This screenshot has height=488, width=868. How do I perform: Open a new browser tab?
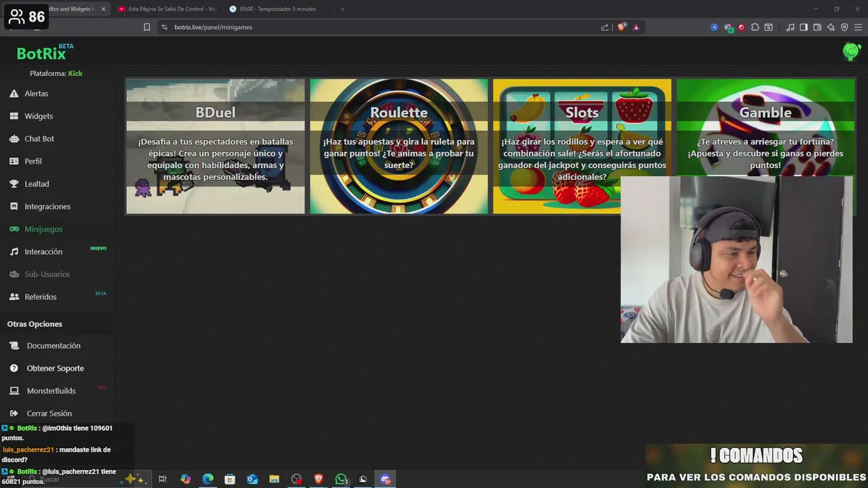coord(342,9)
